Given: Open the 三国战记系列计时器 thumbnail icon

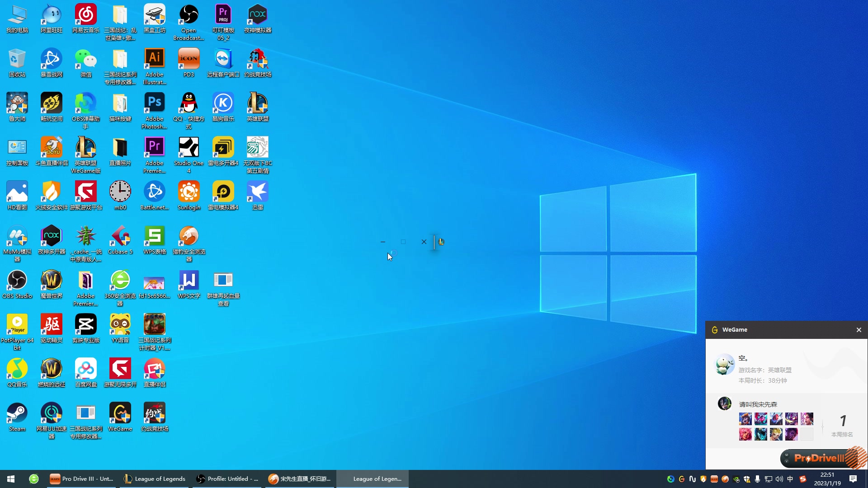Looking at the screenshot, I should coord(154,324).
